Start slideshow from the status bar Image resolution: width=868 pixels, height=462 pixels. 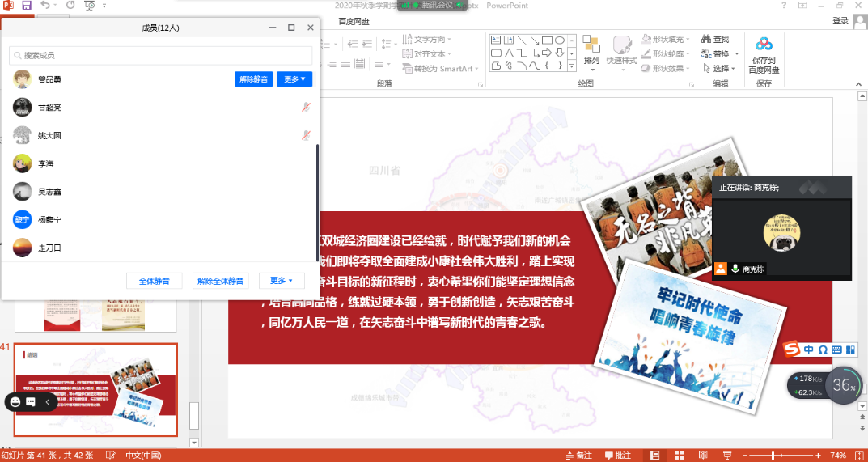click(x=727, y=456)
